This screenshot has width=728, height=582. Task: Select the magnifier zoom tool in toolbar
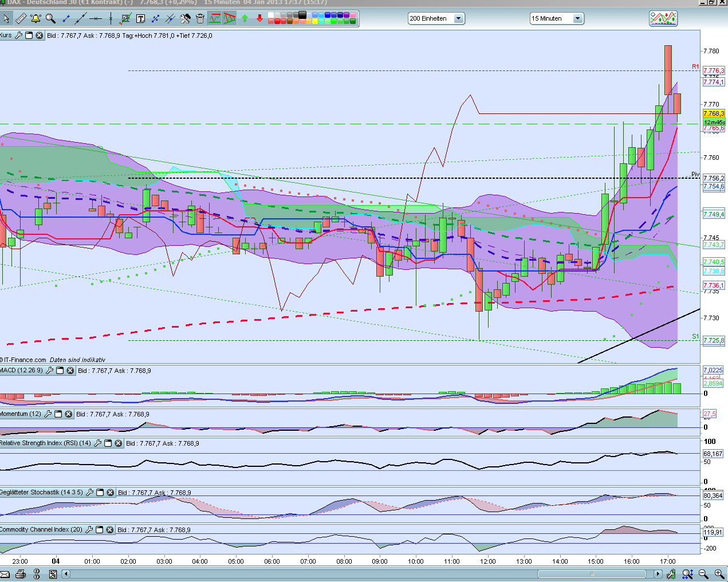[50, 18]
